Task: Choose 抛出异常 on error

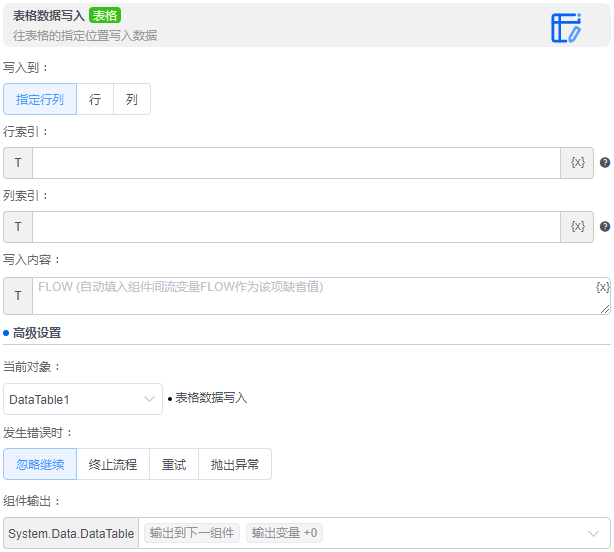Action: pos(235,464)
